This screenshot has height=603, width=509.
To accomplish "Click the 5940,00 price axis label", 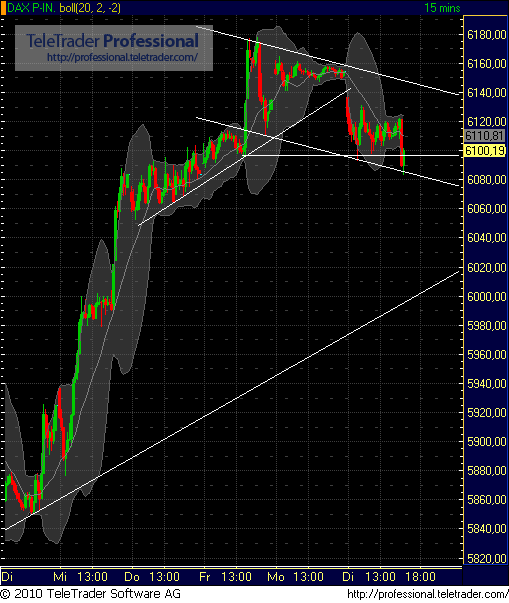I will pyautogui.click(x=486, y=383).
